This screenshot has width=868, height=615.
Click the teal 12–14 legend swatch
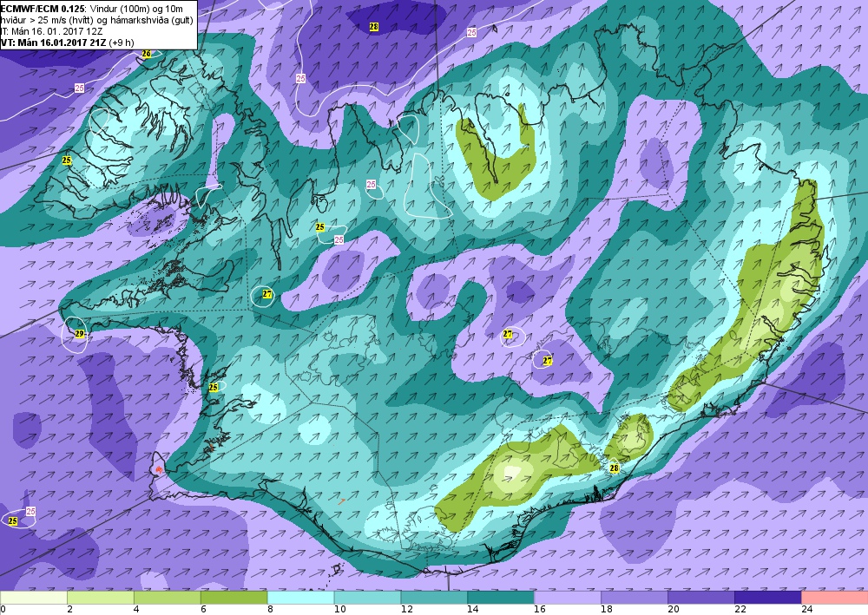pos(434,598)
